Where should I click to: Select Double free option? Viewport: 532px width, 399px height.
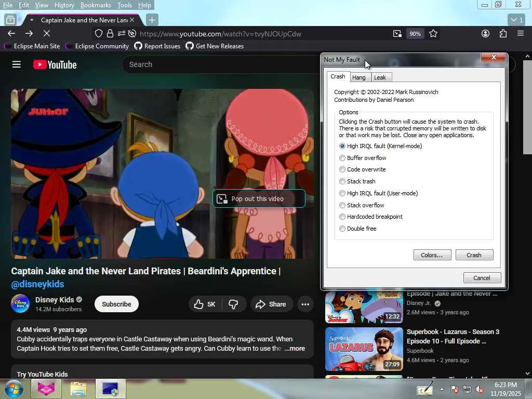(357, 229)
